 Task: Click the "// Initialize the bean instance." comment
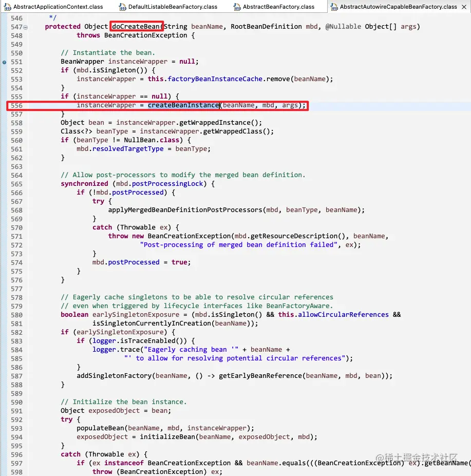tap(124, 402)
